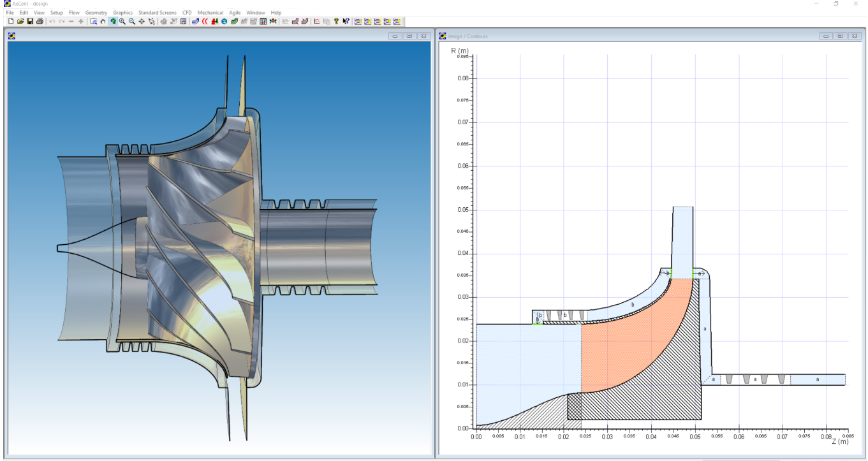The height and width of the screenshot is (461, 868).
Task: Minimize the 3D view sub-window
Action: 395,36
